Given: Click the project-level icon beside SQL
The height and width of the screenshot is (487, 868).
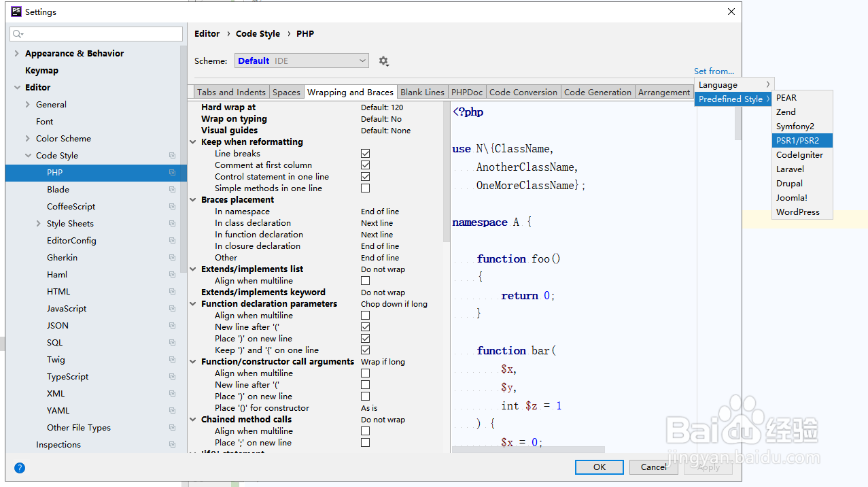Looking at the screenshot, I should tap(173, 343).
